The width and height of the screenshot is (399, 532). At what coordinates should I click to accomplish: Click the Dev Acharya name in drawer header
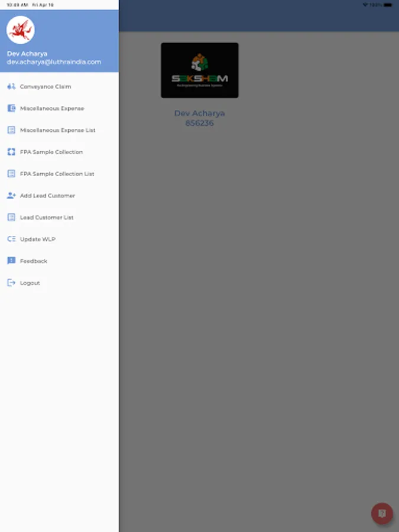point(27,54)
